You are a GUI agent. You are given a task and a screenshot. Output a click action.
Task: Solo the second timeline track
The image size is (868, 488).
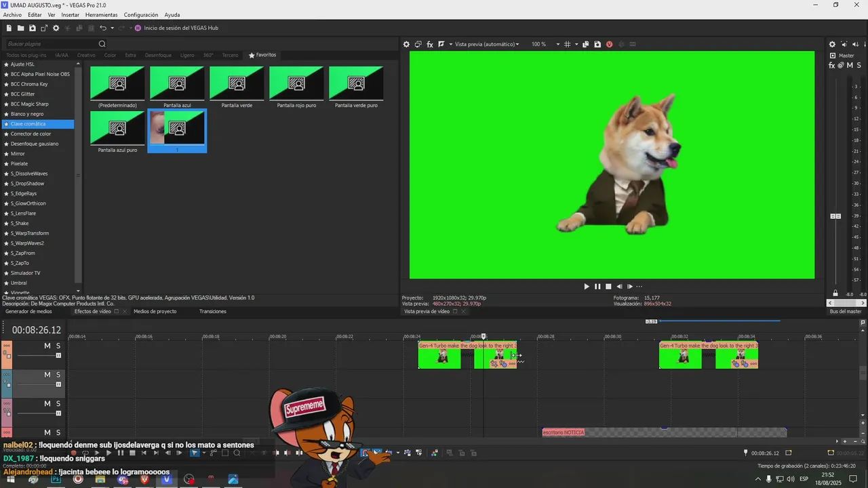[x=58, y=375]
